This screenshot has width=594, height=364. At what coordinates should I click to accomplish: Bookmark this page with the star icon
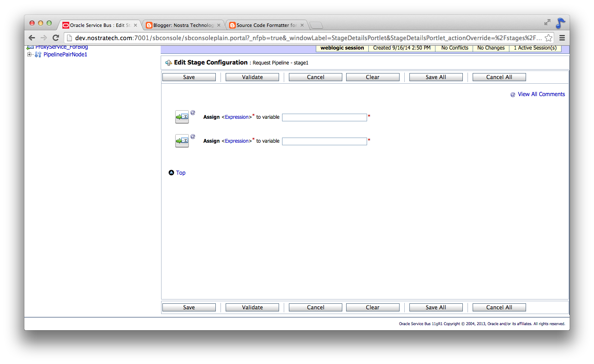click(548, 38)
